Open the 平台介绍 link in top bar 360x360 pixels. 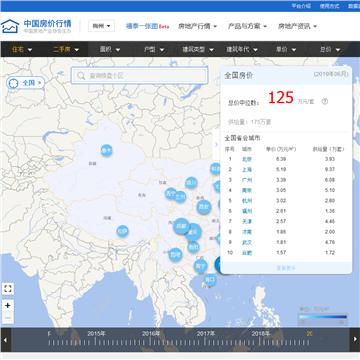(x=301, y=6)
